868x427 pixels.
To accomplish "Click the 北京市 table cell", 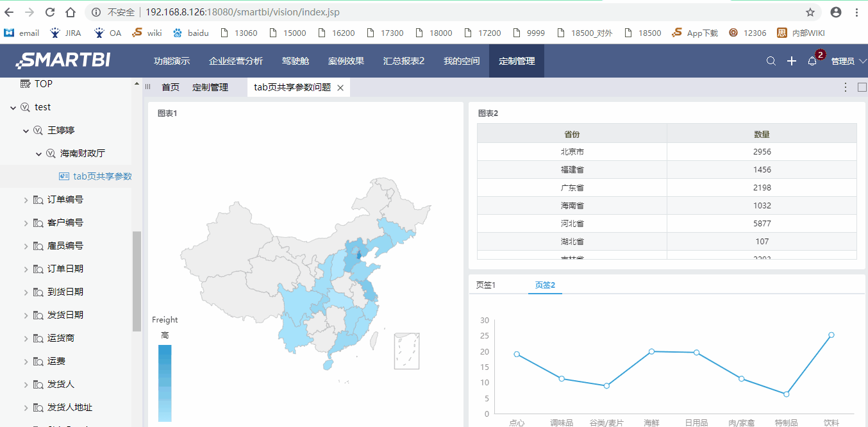I will [572, 152].
